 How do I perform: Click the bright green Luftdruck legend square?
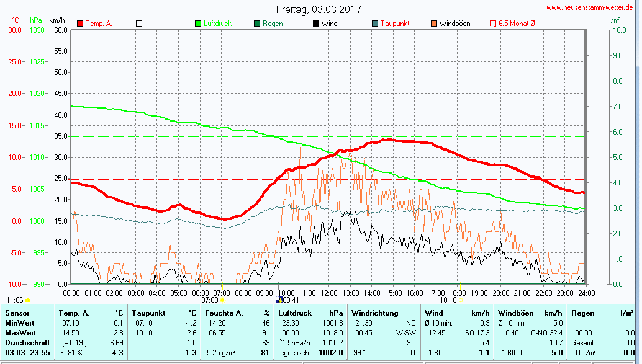point(199,24)
